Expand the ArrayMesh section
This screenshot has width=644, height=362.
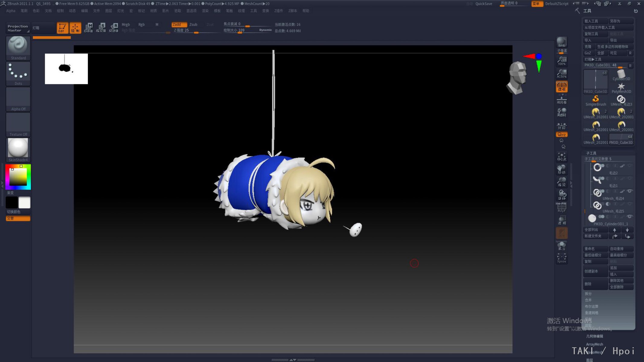pos(594,344)
